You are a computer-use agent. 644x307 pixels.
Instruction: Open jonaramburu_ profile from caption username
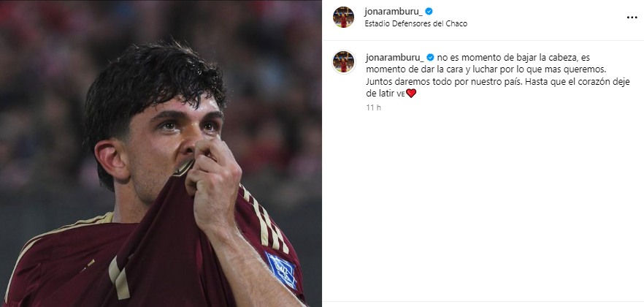pos(395,58)
